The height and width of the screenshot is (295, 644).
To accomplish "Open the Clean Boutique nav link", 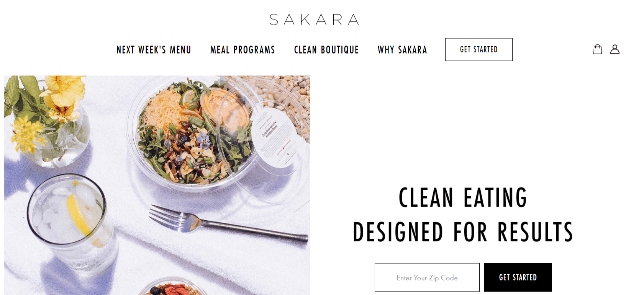I will (326, 50).
